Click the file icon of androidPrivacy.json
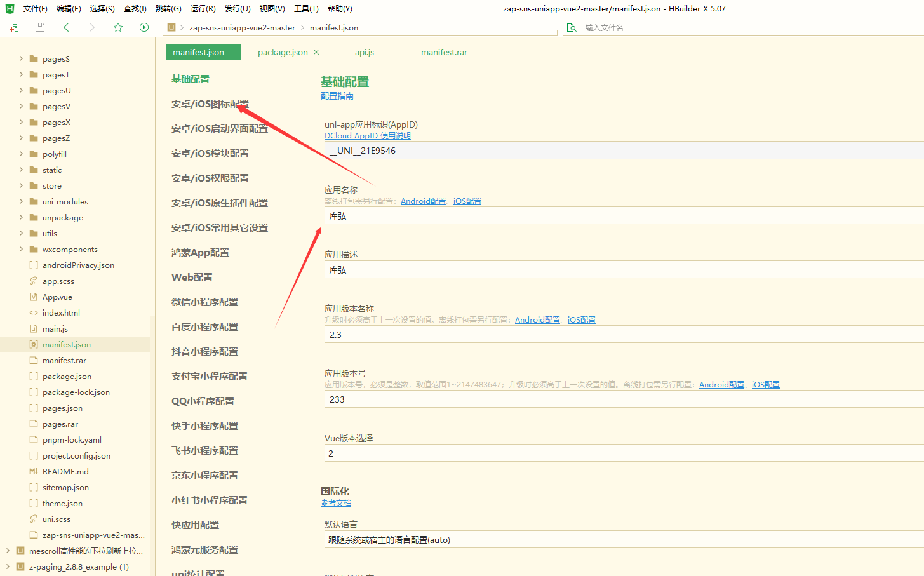Image resolution: width=924 pixels, height=576 pixels. [x=34, y=265]
